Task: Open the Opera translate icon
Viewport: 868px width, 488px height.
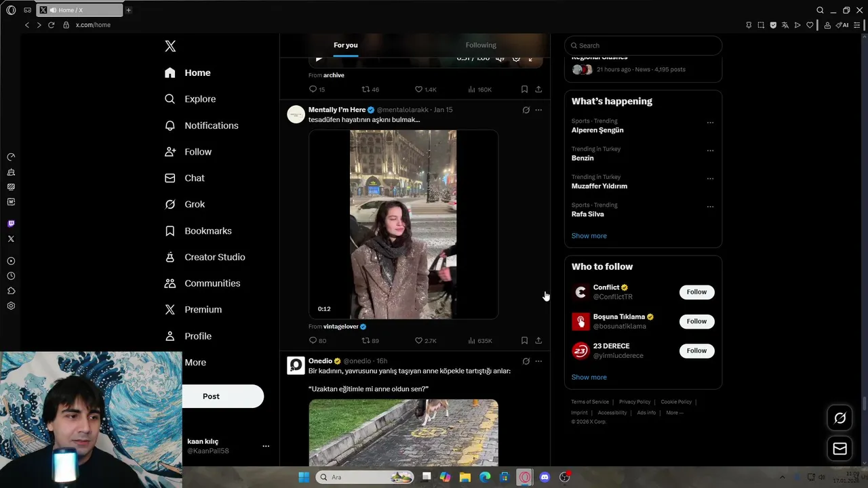Action: pyautogui.click(x=785, y=25)
